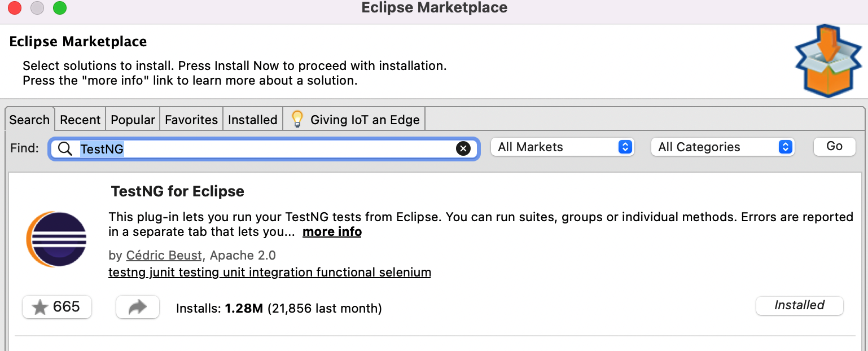Click the testng junit testing tags link
Image resolution: width=868 pixels, height=351 pixels.
pyautogui.click(x=269, y=273)
